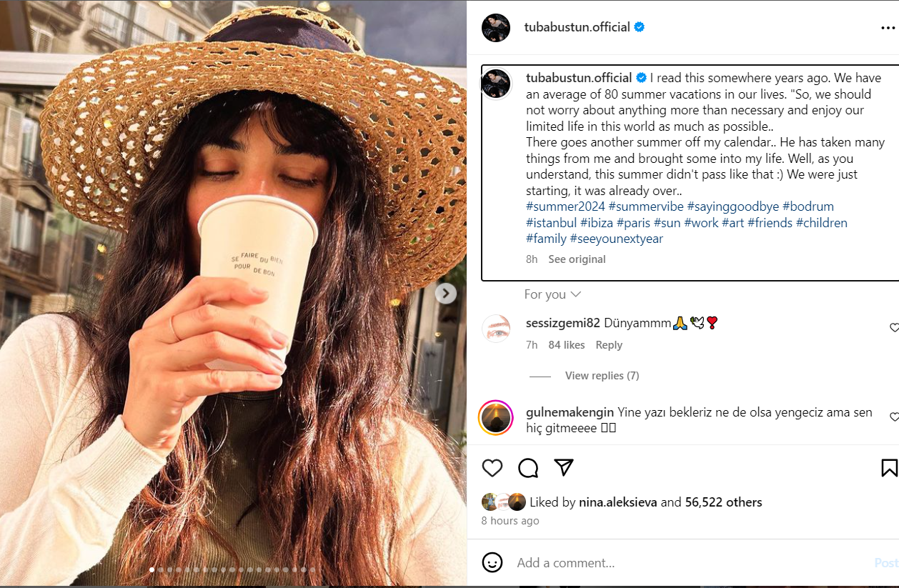Open the 56,522 others likes list

coord(723,502)
